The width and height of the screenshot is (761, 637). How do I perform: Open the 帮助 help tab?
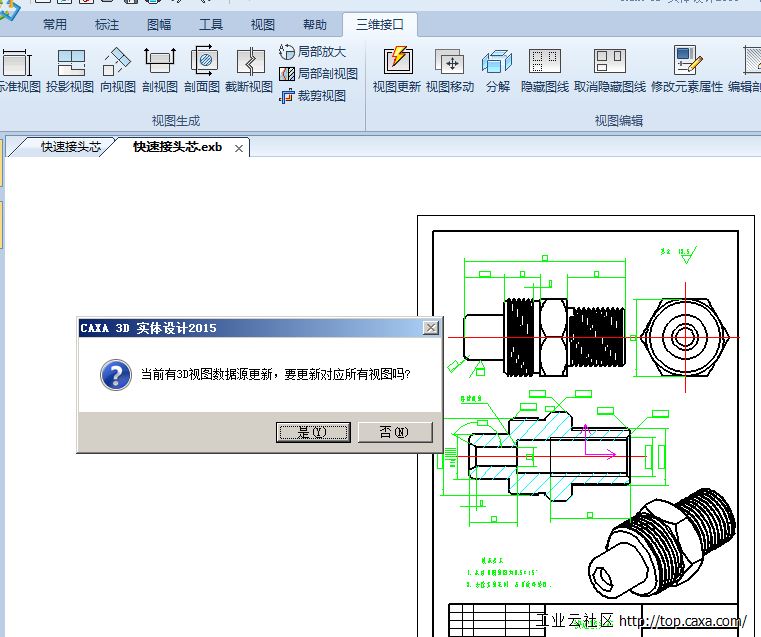coord(314,24)
